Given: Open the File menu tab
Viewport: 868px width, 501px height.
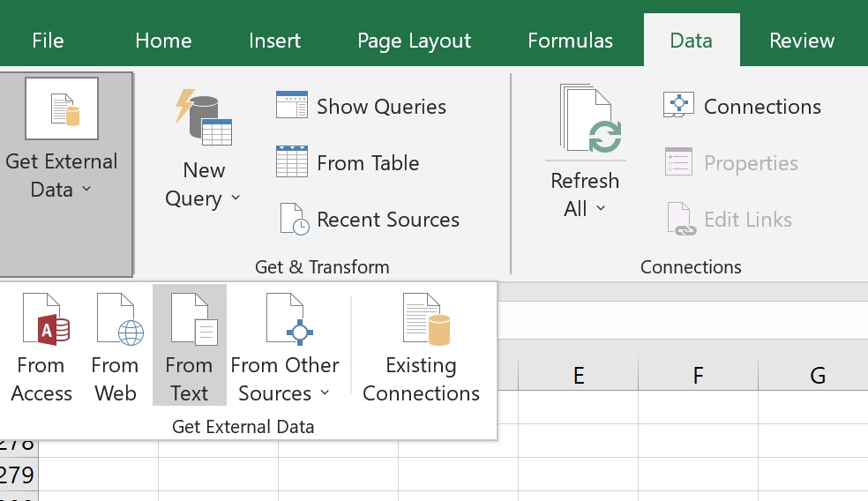Looking at the screenshot, I should (x=48, y=41).
